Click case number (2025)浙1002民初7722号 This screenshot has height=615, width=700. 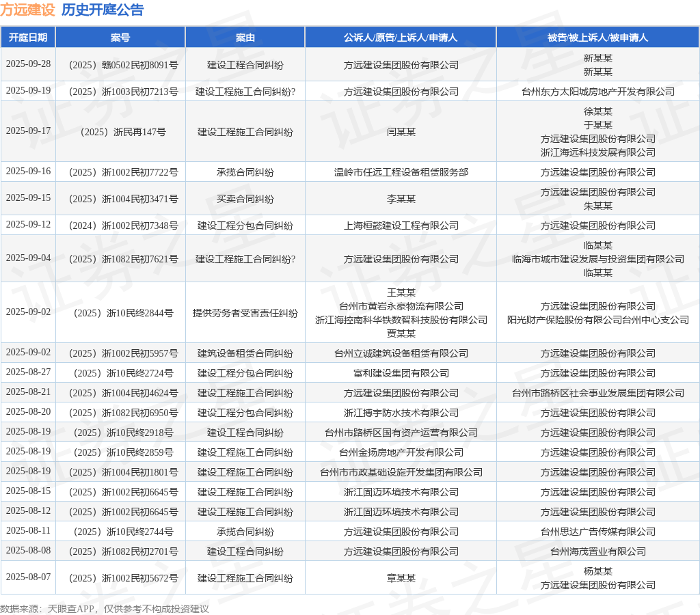pos(123,172)
